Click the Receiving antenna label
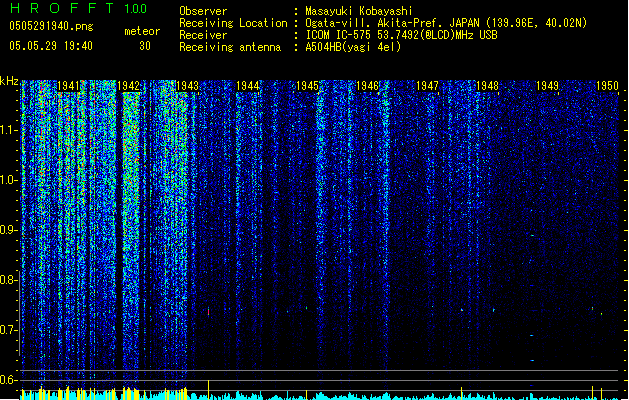 click(x=230, y=47)
